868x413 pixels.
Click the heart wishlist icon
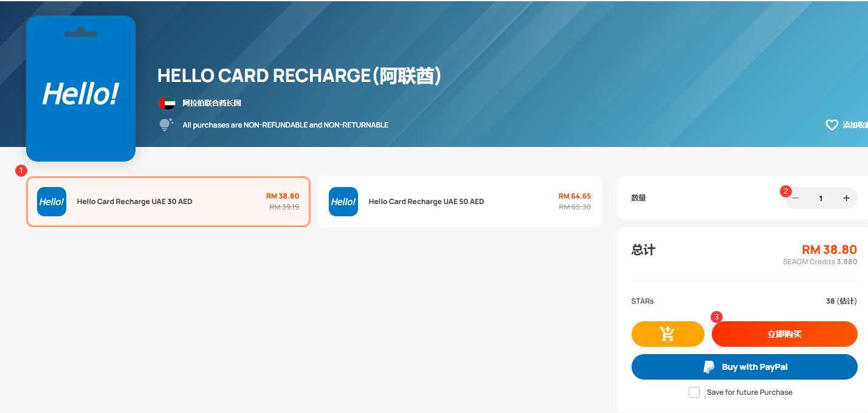[x=832, y=125]
